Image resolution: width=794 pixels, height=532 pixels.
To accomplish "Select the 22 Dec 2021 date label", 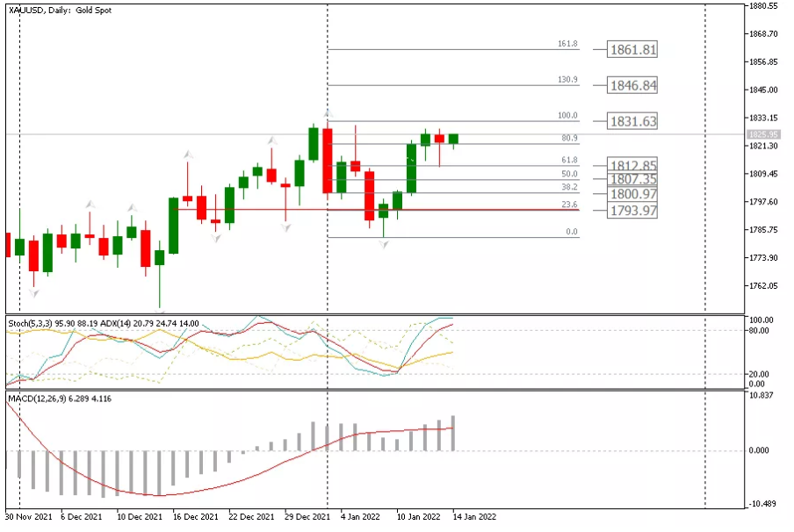I will pyautogui.click(x=251, y=517).
